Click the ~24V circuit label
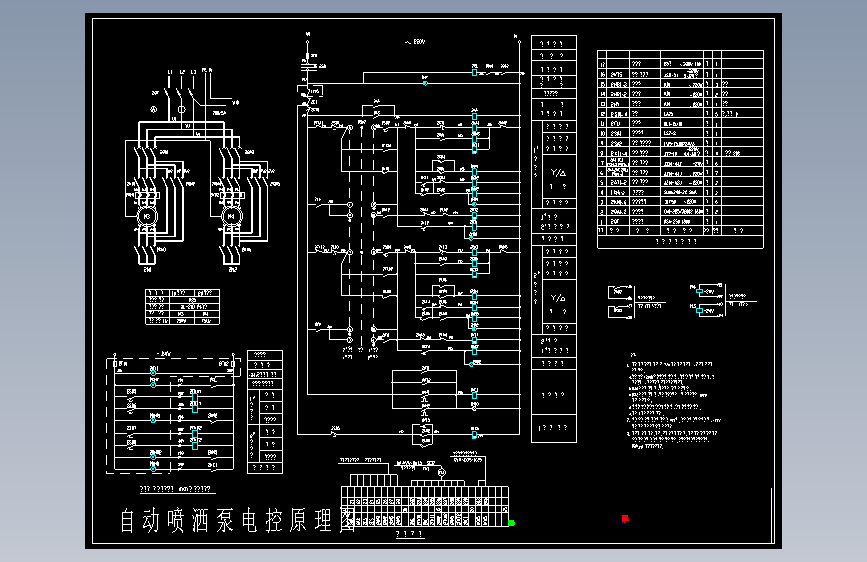This screenshot has width=867, height=562. (x=164, y=353)
